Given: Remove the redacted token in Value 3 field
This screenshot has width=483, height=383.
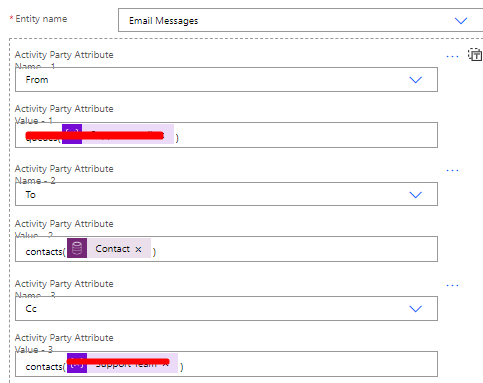Looking at the screenshot, I should (165, 364).
